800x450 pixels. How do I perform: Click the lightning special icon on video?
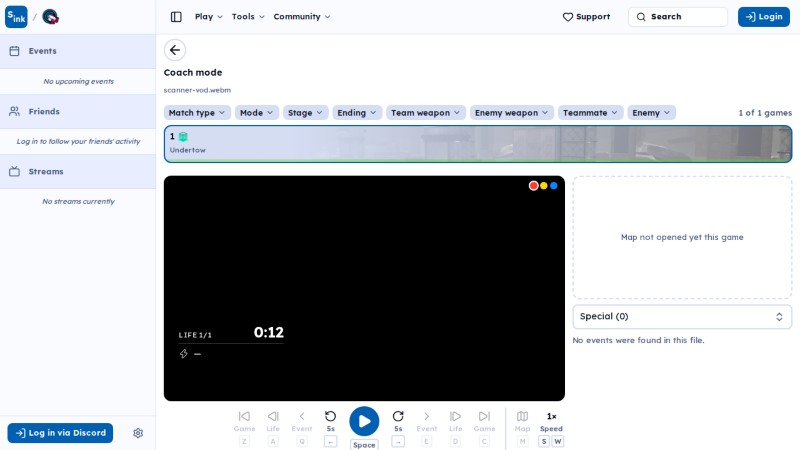click(184, 354)
